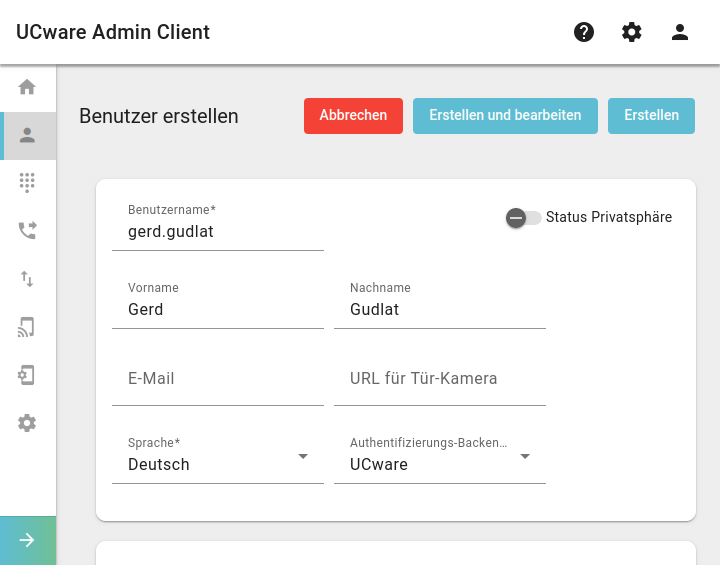Select the users icon in sidebar
The width and height of the screenshot is (720, 565).
click(x=27, y=136)
